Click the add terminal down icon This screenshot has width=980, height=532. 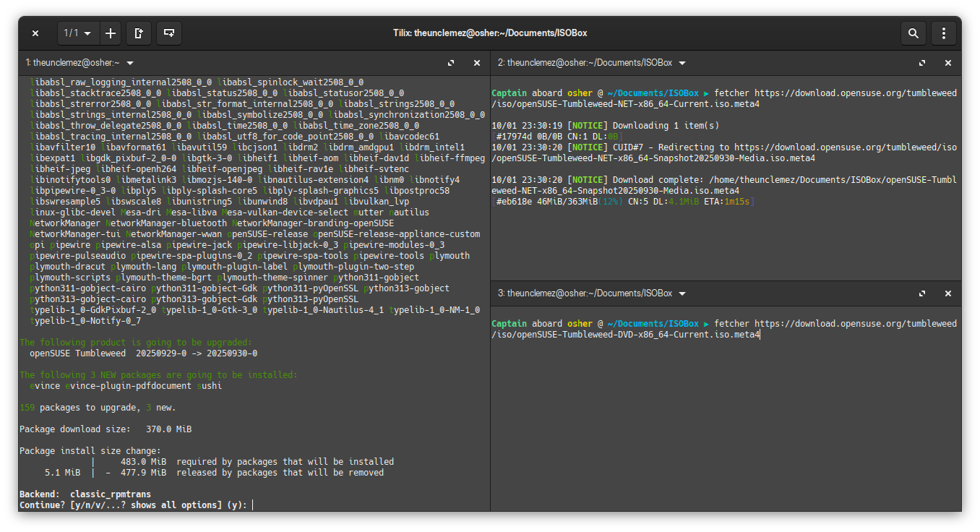(x=168, y=33)
